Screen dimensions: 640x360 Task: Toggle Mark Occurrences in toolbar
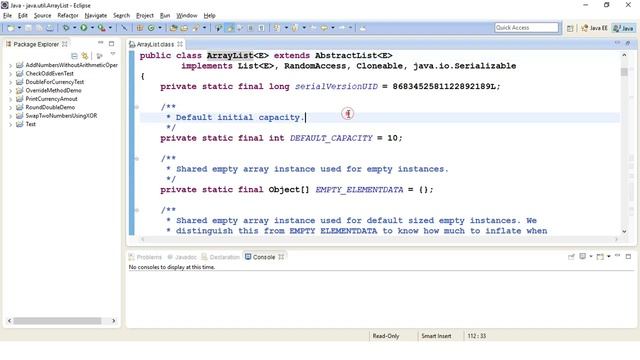pos(230,28)
